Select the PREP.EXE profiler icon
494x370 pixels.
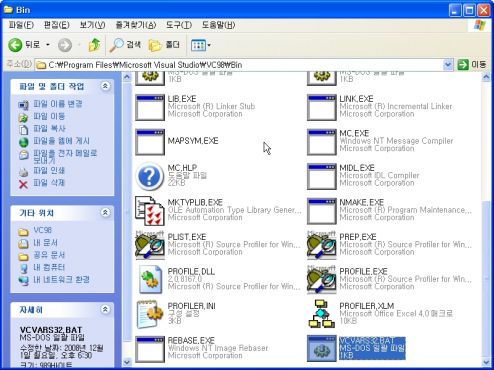pos(322,245)
